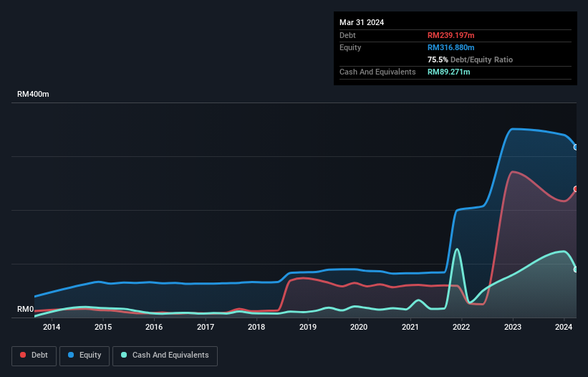Click the 2020 x-axis label

click(x=359, y=327)
